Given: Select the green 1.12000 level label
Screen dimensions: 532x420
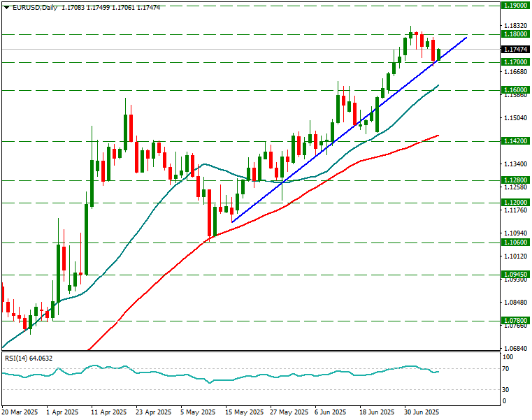Looking at the screenshot, I should click(515, 203).
